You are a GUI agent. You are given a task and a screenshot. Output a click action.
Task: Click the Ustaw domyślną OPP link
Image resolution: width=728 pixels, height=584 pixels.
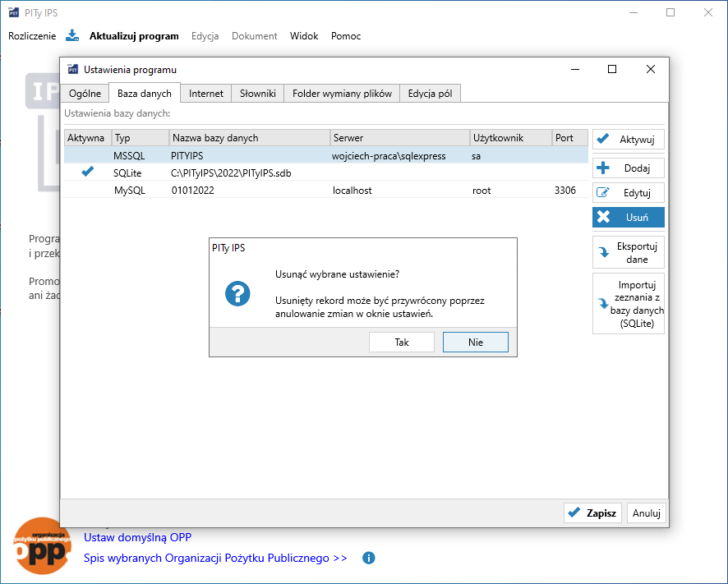point(137,538)
